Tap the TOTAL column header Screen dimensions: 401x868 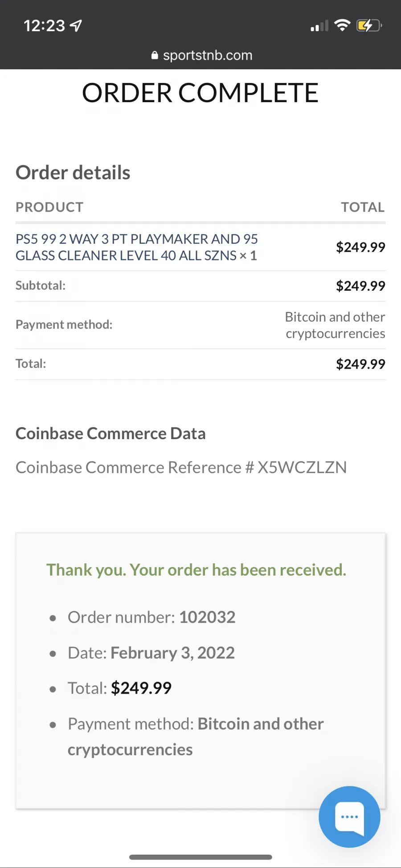coord(363,207)
